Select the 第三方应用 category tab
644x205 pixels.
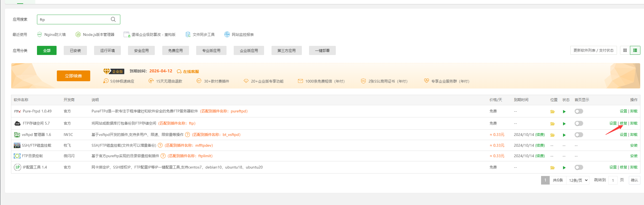tap(286, 51)
